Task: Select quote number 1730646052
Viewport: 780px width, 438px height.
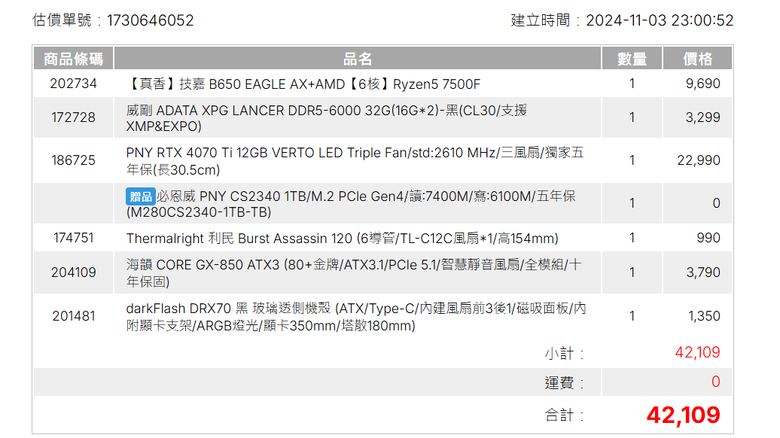Action: (150, 20)
